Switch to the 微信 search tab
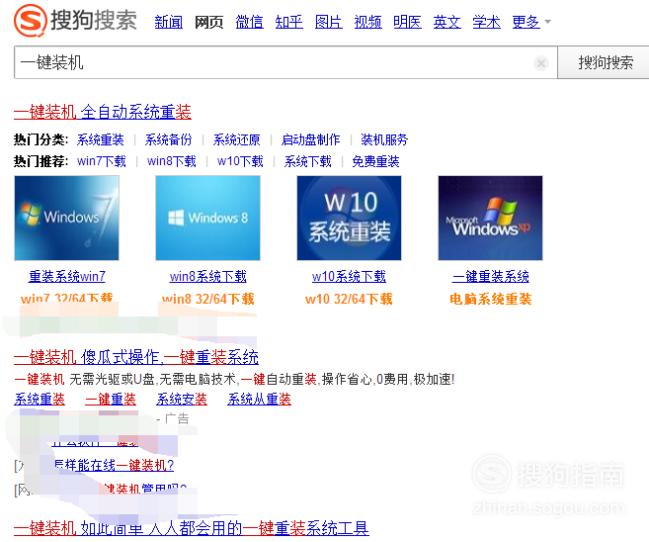Screen dimensions: 649x542 coord(249,22)
